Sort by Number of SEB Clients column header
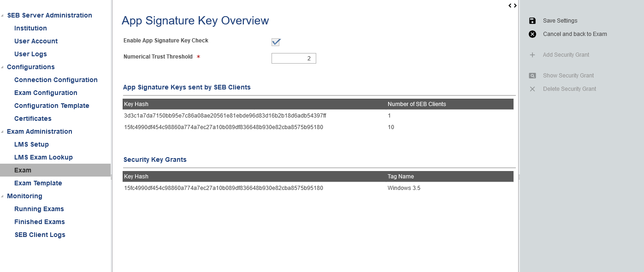 click(x=417, y=104)
